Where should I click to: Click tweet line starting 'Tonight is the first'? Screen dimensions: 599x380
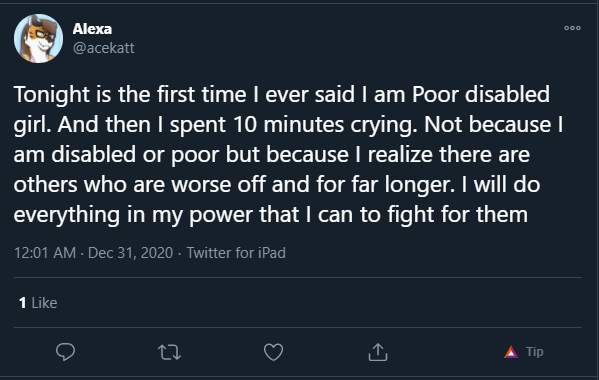pos(282,94)
